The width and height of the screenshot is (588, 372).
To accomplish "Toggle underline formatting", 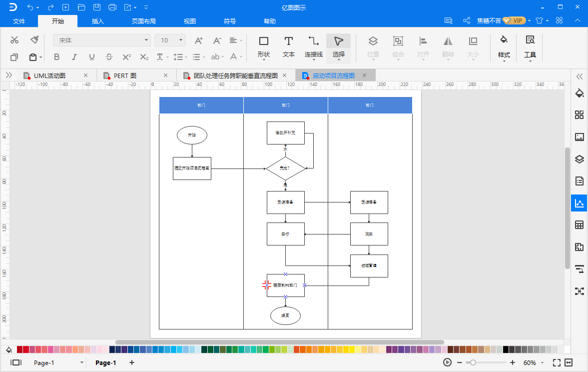I will (x=92, y=56).
